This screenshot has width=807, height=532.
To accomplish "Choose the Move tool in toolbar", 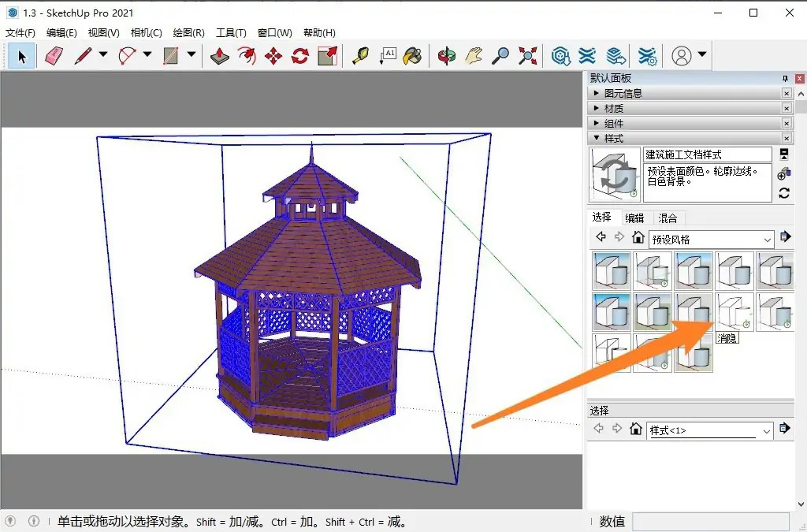I will [273, 56].
